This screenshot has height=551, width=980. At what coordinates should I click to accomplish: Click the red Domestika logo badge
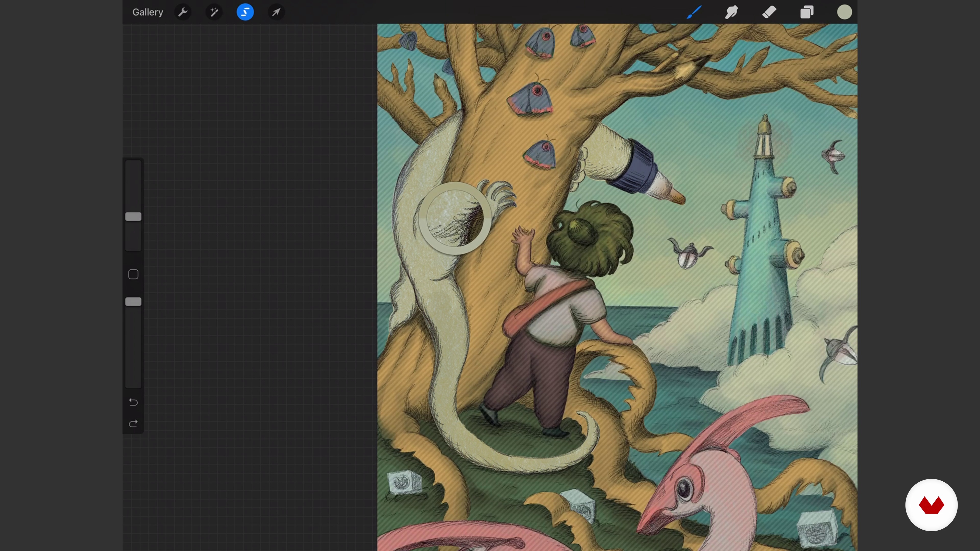[931, 505]
